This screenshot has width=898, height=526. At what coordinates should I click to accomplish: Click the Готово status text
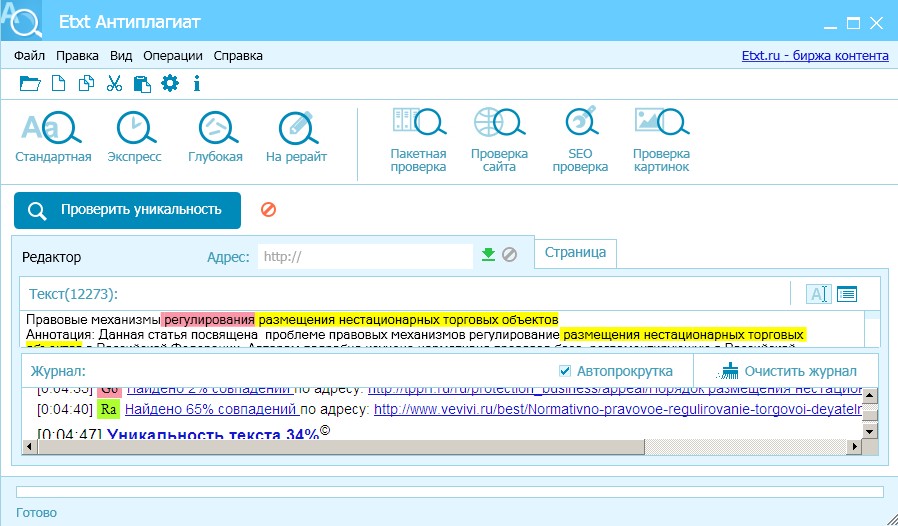pyautogui.click(x=37, y=512)
